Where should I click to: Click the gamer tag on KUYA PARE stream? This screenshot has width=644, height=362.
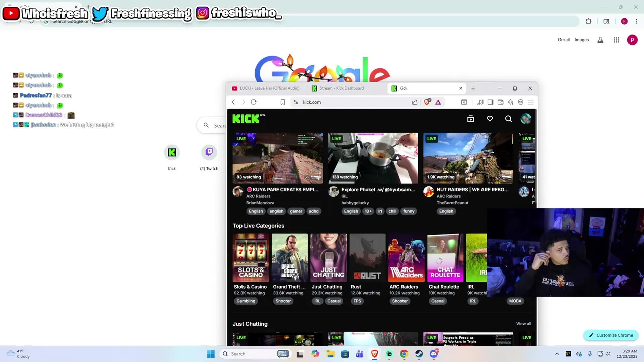296,211
